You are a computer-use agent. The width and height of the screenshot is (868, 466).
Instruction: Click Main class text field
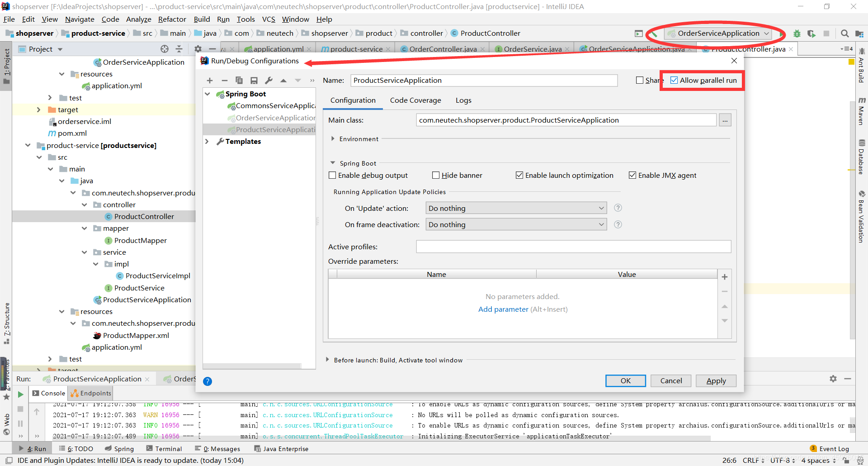pos(566,120)
